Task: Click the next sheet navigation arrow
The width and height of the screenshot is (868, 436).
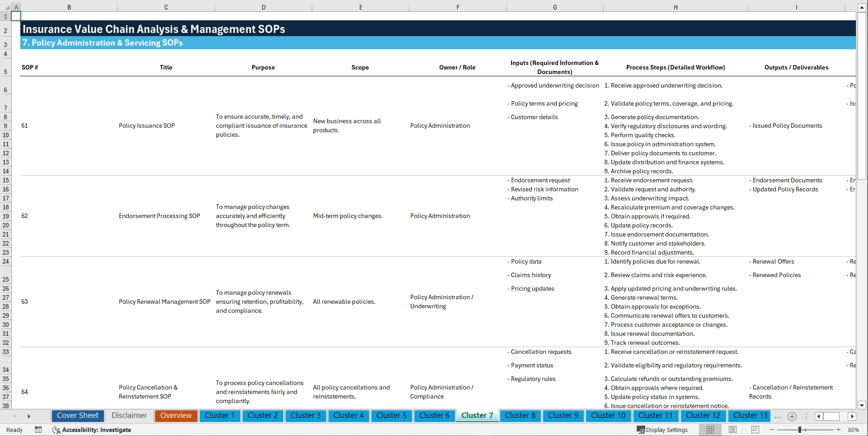Action: point(29,416)
